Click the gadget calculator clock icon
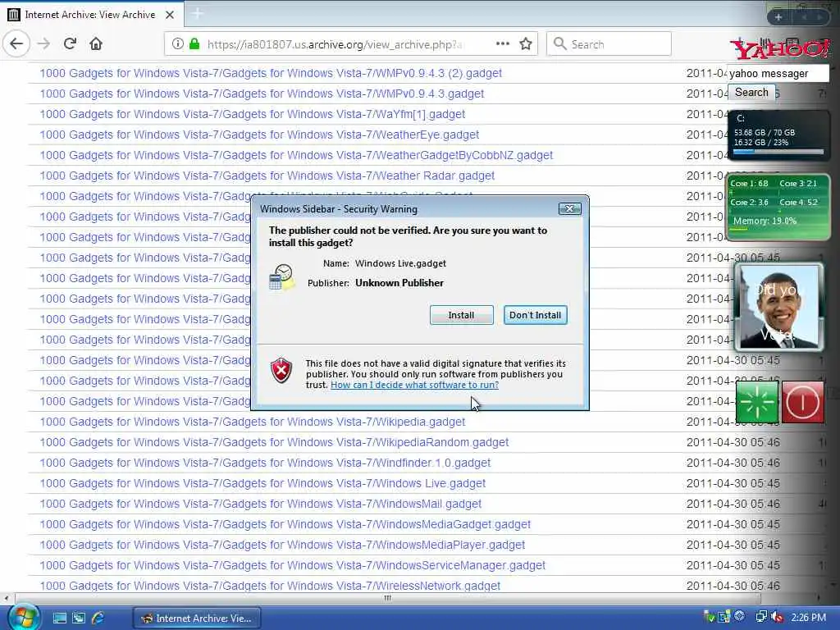Viewport: 840px width, 630px height. pos(282,277)
